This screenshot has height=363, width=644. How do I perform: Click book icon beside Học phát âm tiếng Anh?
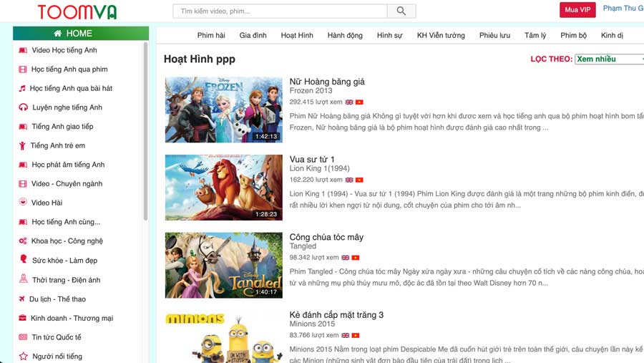coord(23,165)
